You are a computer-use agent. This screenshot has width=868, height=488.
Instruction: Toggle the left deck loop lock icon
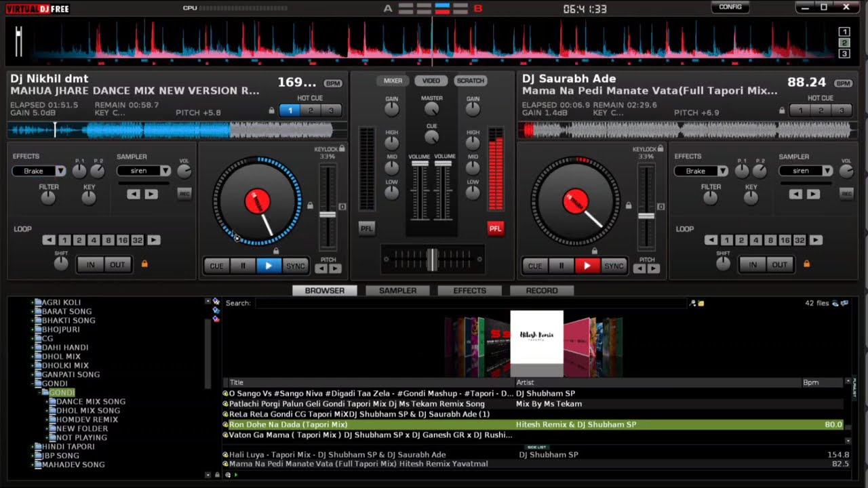(x=144, y=264)
